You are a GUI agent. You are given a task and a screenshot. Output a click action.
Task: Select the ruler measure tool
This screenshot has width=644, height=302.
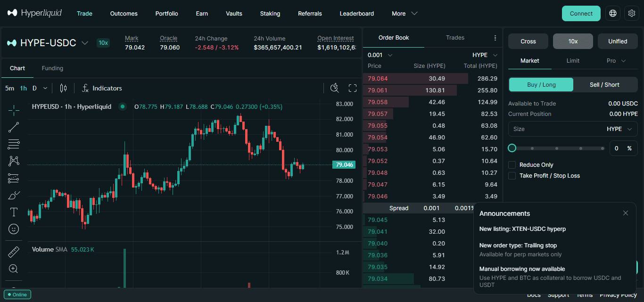point(14,252)
